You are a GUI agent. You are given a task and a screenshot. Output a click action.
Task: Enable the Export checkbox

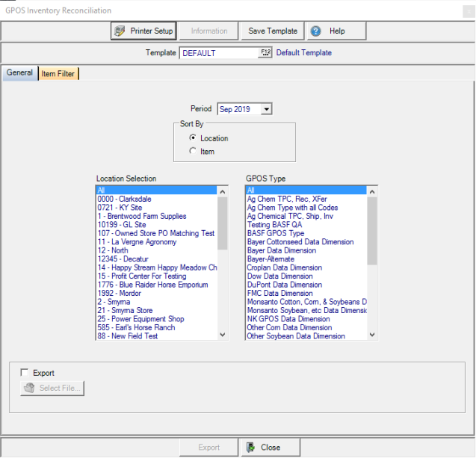click(25, 373)
